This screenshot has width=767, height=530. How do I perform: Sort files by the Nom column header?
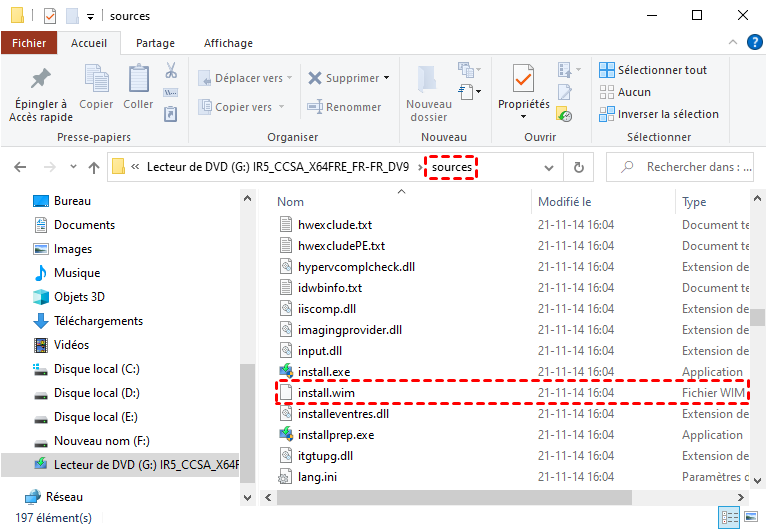pos(290,202)
